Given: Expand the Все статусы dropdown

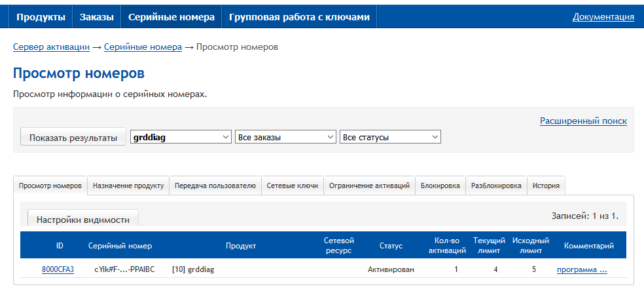Looking at the screenshot, I should click(390, 137).
